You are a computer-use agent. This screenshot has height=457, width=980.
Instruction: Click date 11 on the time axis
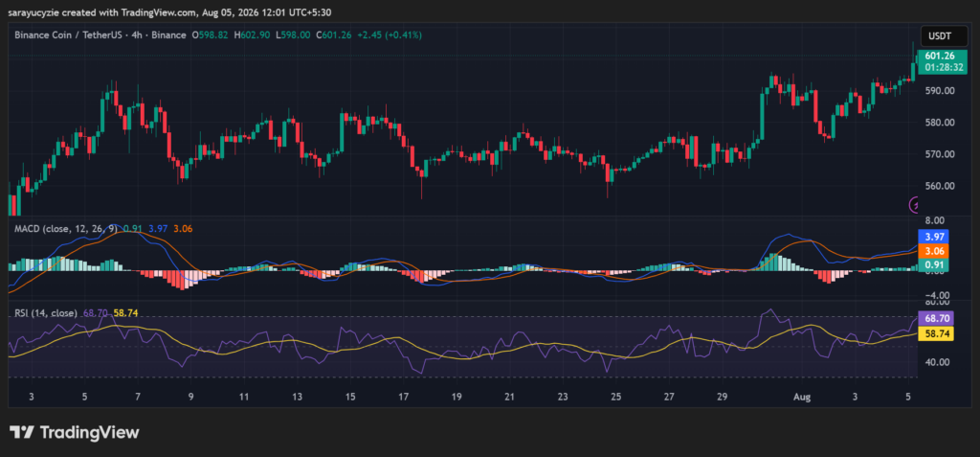pos(244,397)
